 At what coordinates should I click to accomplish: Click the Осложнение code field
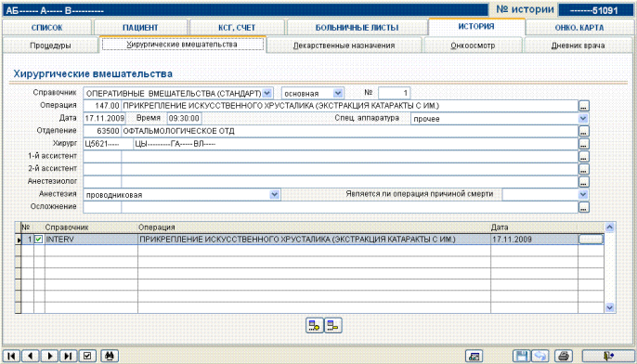[x=102, y=207]
